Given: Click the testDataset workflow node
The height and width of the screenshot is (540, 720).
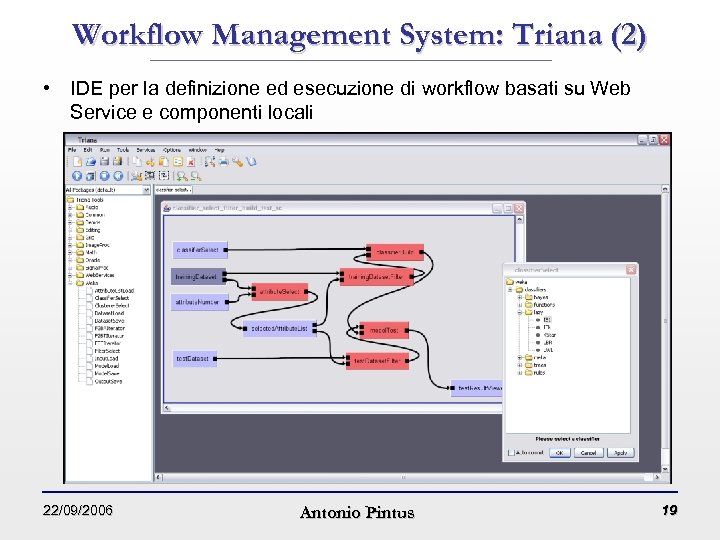Looking at the screenshot, I should [x=195, y=359].
